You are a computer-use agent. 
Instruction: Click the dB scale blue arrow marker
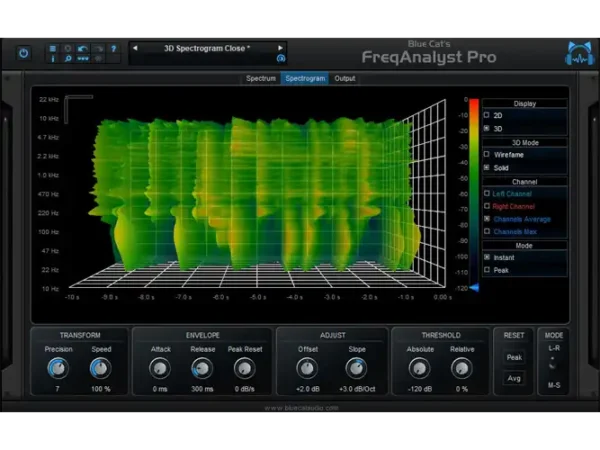(x=474, y=287)
